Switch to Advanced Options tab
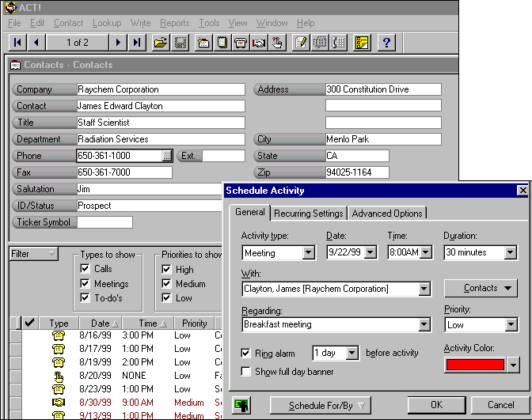The height and width of the screenshot is (420, 532). pyautogui.click(x=387, y=214)
